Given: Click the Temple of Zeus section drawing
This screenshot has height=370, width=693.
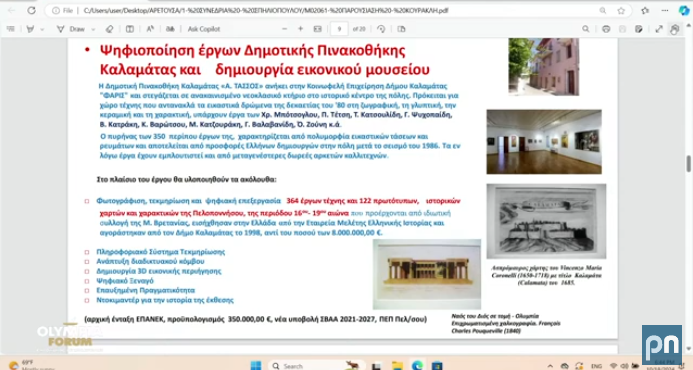Looking at the screenshot, I should tap(427, 274).
